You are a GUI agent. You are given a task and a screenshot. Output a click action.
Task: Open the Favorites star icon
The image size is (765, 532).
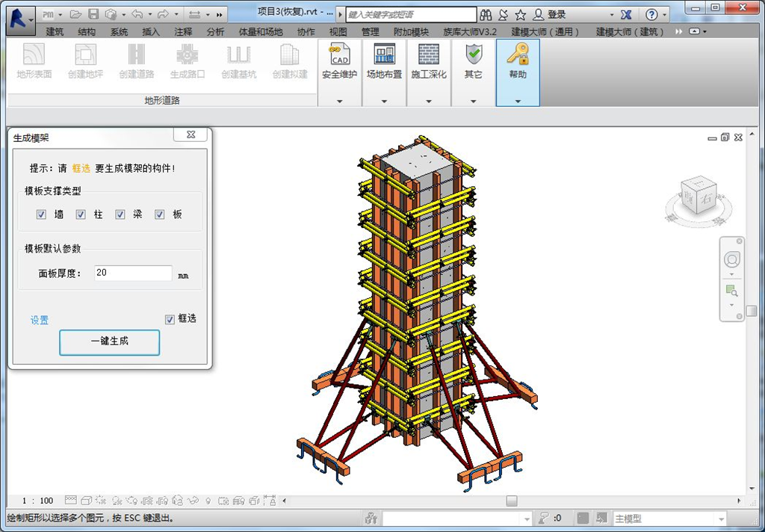coord(521,15)
